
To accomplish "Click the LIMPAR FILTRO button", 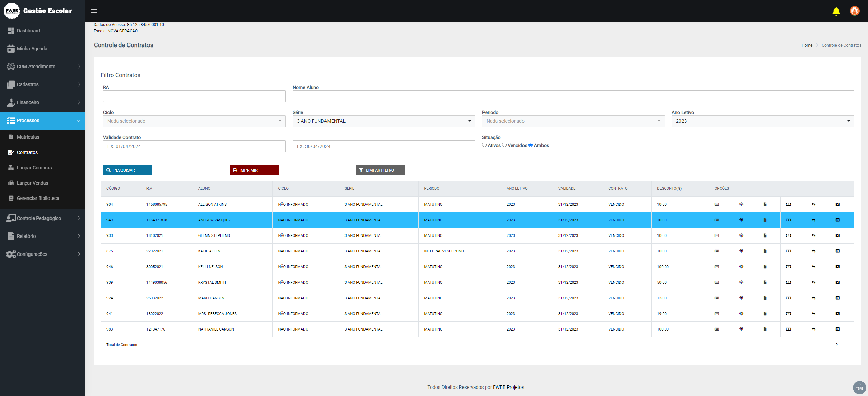I will [380, 170].
